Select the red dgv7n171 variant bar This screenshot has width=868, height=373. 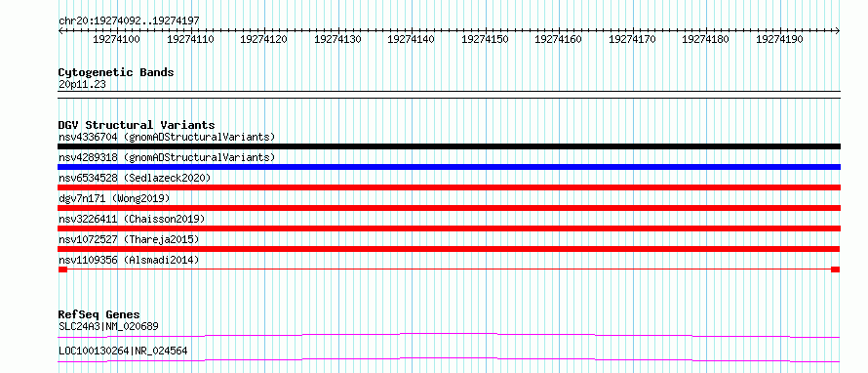(449, 208)
